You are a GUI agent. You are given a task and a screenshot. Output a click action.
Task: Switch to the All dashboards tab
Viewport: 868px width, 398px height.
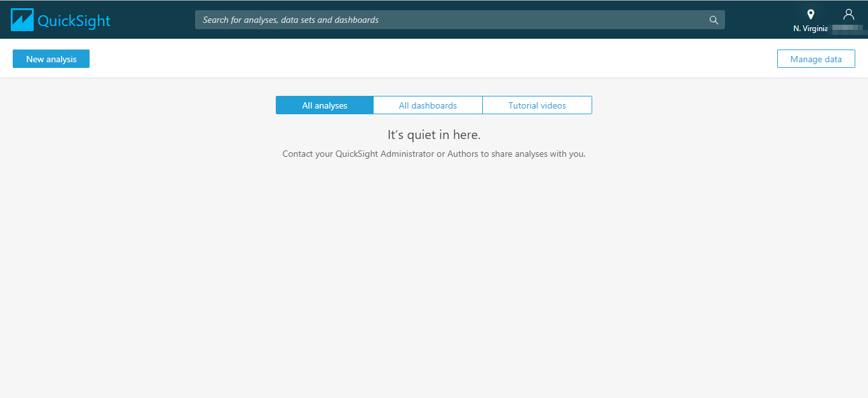pos(427,105)
